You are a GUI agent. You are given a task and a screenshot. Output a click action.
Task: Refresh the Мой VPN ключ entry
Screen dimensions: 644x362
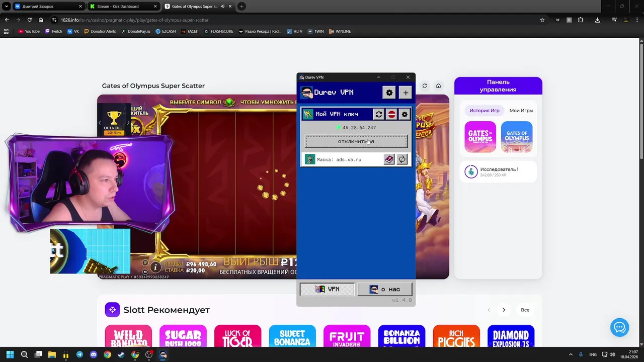[x=379, y=114]
